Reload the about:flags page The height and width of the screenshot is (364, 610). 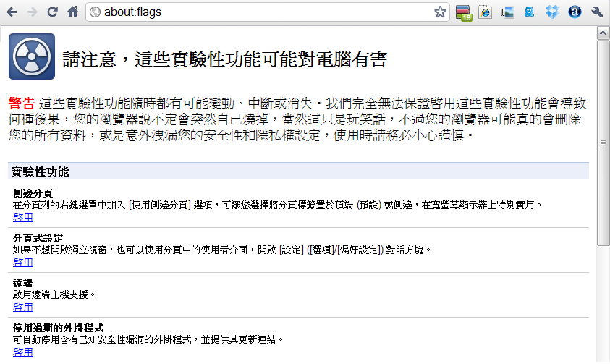(x=53, y=12)
